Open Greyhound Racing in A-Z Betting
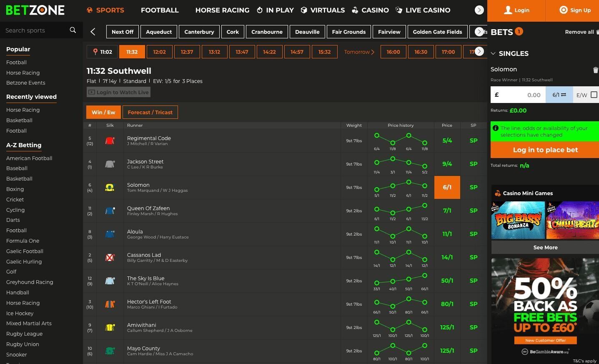The width and height of the screenshot is (599, 364). tap(30, 282)
